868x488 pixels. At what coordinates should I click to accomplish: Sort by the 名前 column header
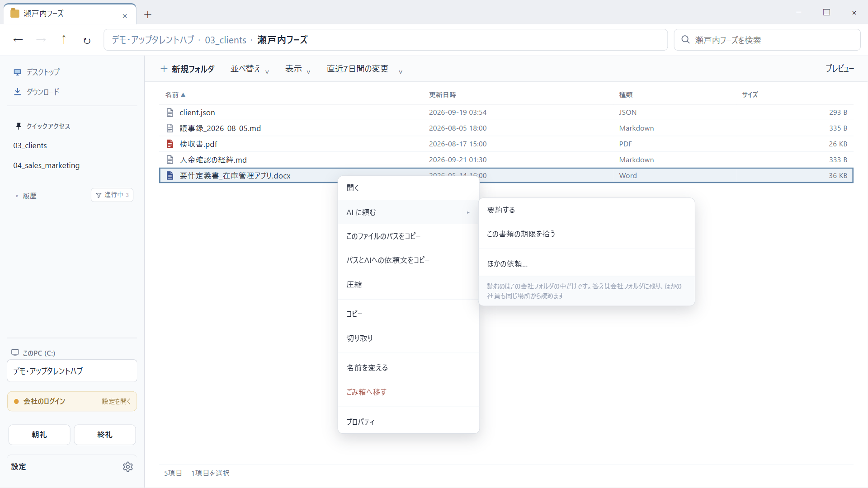[175, 95]
